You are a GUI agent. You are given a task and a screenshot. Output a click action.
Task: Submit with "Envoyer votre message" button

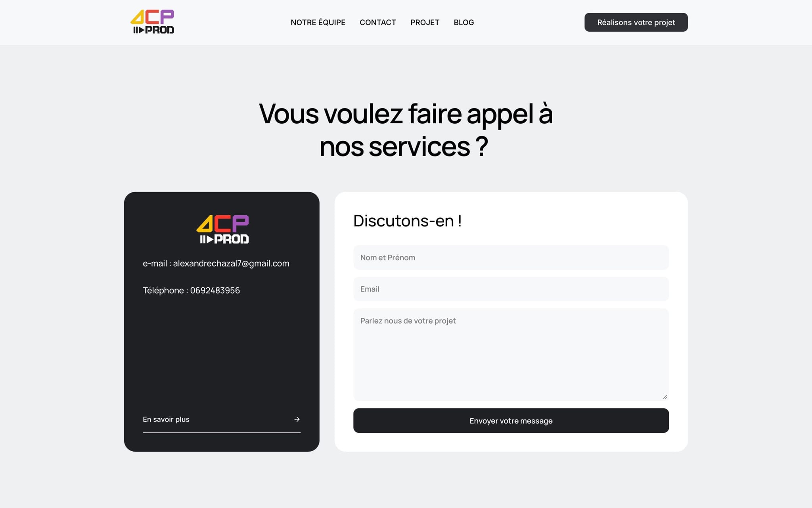511,421
